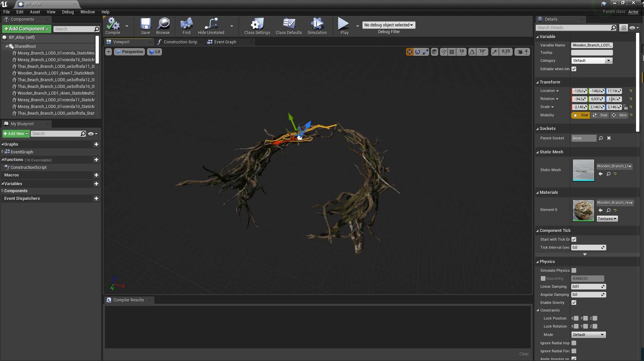
Task: Switch to the Event Graph tab
Action: tap(225, 42)
